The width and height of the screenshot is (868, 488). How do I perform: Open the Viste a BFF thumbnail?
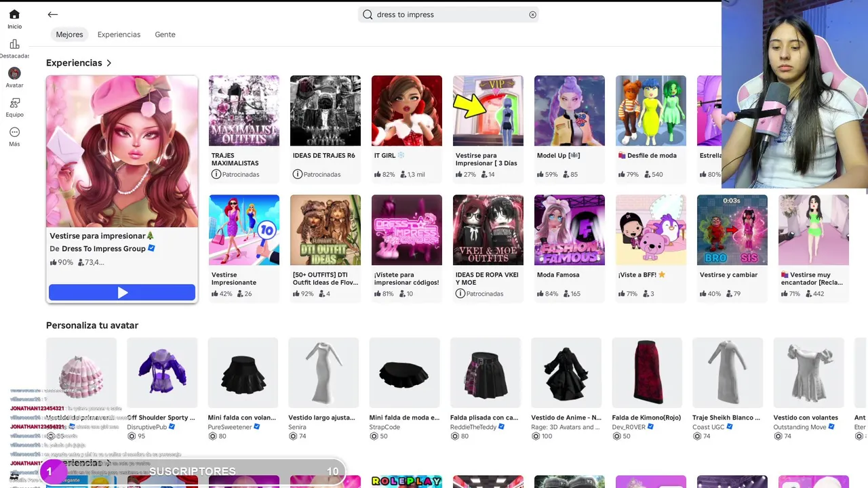[651, 230]
